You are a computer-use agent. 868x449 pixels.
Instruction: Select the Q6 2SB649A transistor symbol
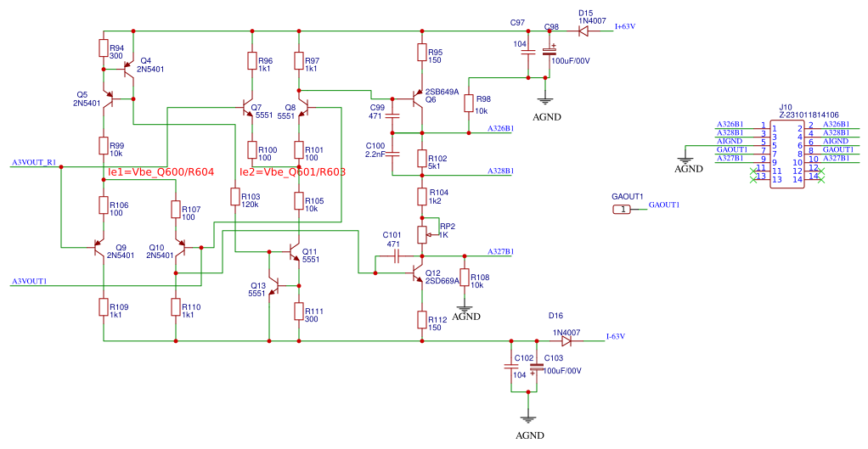pos(417,99)
